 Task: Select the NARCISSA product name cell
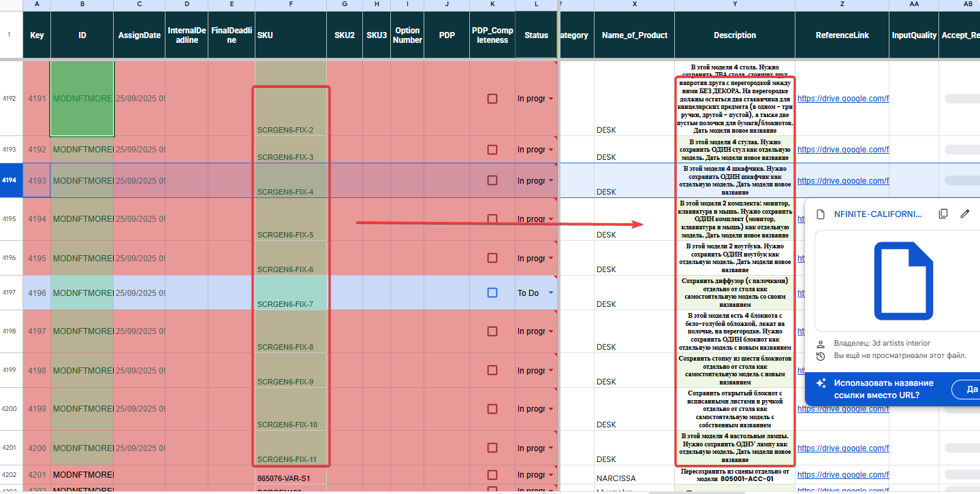[635, 474]
